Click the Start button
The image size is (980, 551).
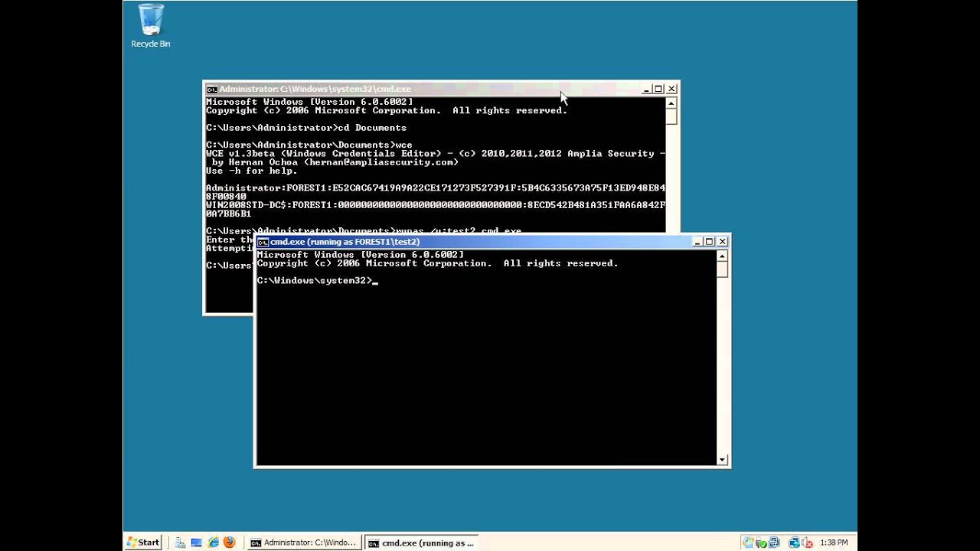[143, 542]
